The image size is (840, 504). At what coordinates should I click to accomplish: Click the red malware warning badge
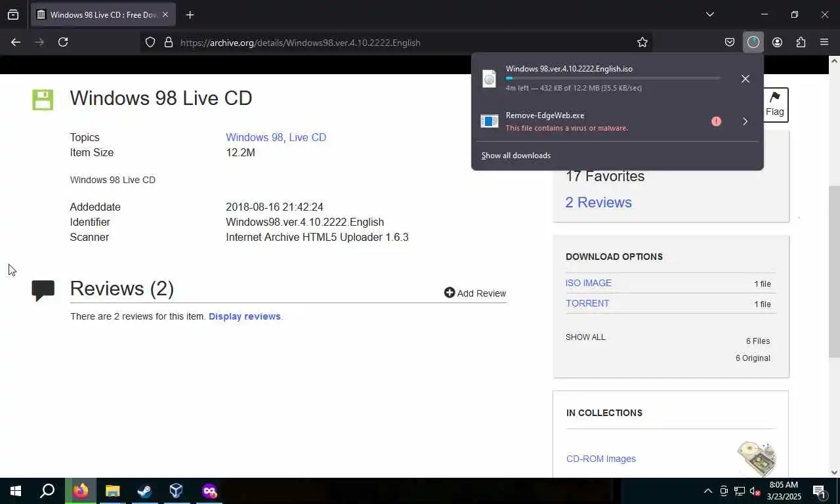click(716, 121)
